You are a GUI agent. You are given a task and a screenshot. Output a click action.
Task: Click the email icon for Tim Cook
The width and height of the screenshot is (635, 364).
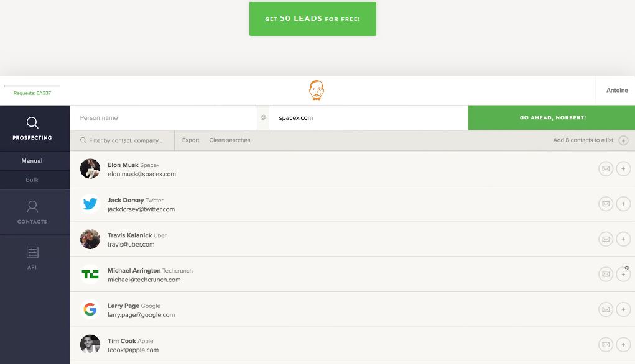[x=606, y=345]
